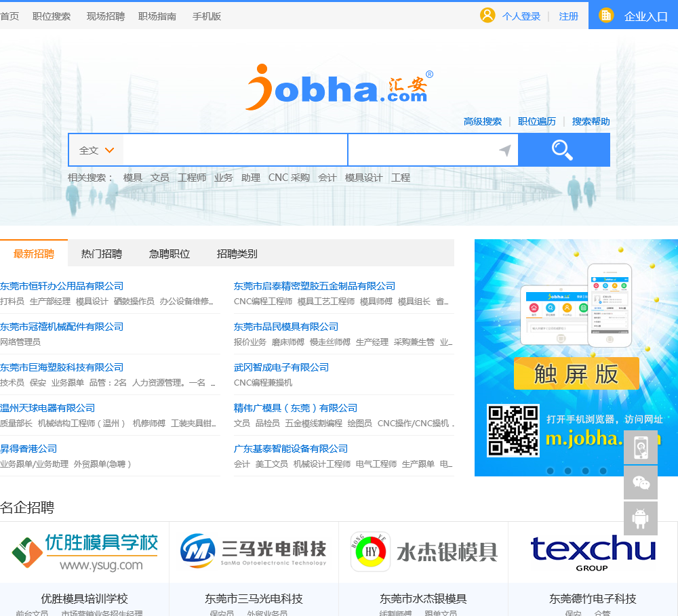Open 东莞市水杰银模具 company name
This screenshot has width=678, height=616.
coord(423,598)
